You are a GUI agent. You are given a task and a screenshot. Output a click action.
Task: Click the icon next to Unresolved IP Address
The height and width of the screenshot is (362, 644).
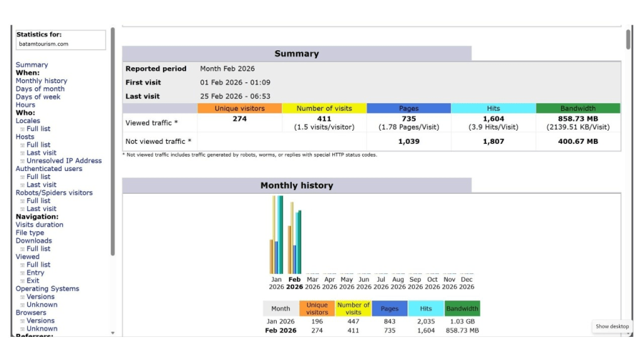coord(23,161)
